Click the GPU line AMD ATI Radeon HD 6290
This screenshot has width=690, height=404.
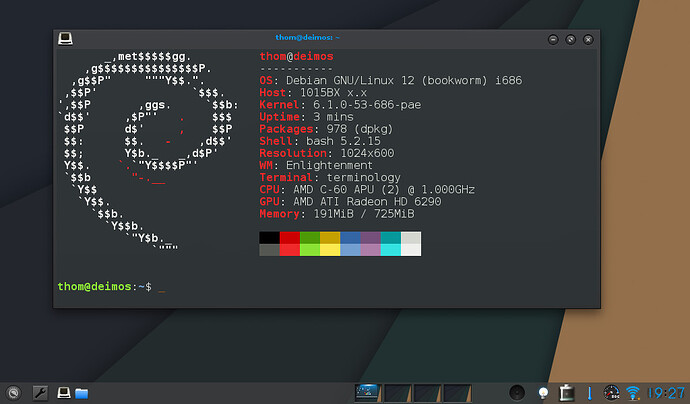(x=350, y=202)
